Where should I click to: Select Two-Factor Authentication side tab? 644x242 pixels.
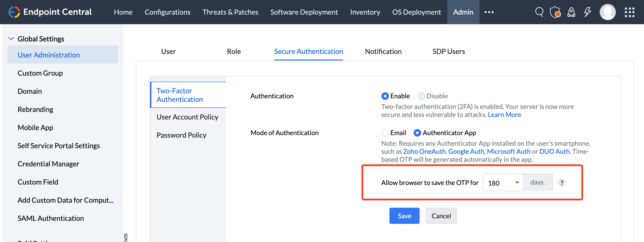click(188, 95)
